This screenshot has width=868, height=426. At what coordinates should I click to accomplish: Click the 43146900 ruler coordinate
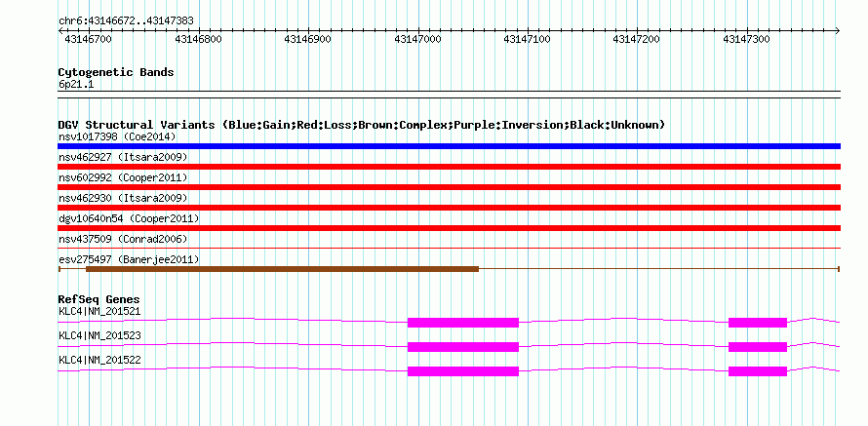tap(308, 39)
